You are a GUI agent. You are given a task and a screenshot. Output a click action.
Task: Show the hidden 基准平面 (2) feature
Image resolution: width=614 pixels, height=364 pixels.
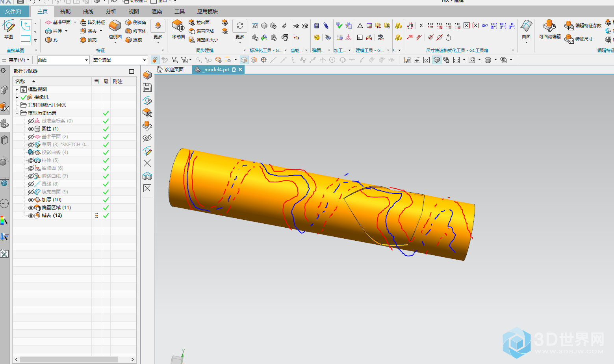click(31, 137)
